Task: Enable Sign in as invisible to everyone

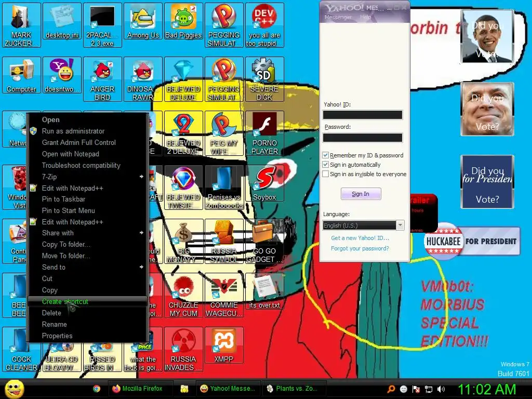Action: (325, 174)
